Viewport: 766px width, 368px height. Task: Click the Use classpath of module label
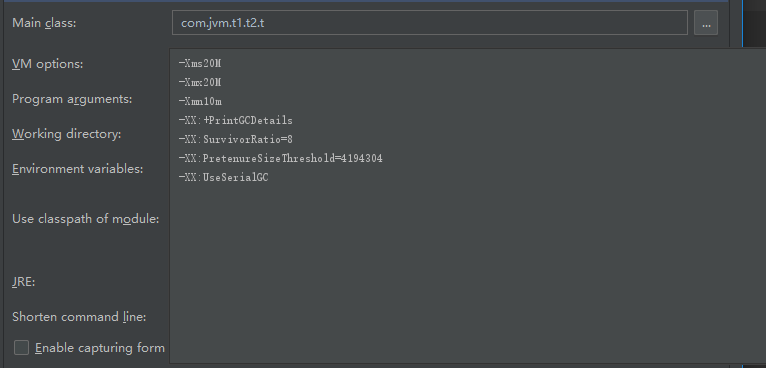point(85,219)
